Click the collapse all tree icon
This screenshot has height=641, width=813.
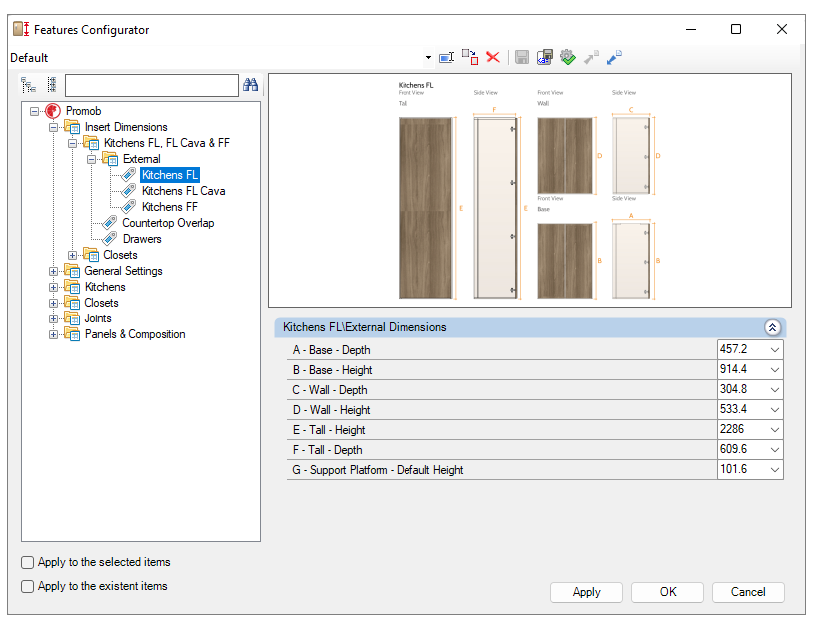(x=51, y=85)
